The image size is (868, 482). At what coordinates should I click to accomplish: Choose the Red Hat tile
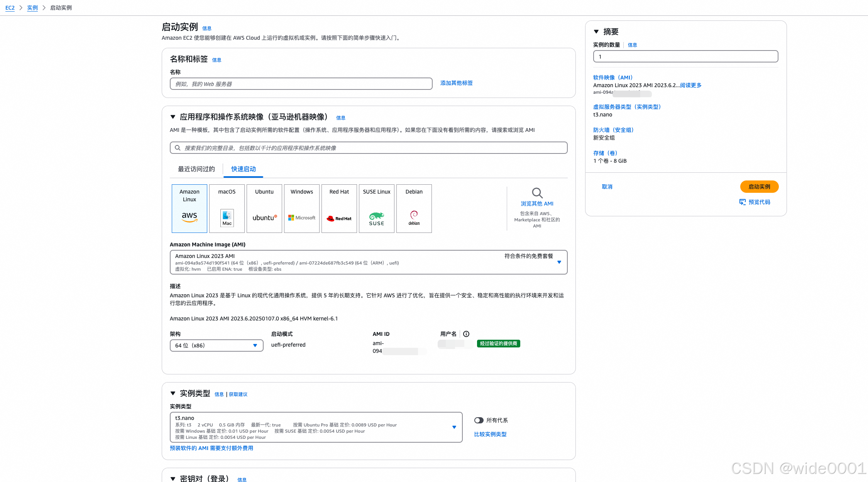[339, 208]
